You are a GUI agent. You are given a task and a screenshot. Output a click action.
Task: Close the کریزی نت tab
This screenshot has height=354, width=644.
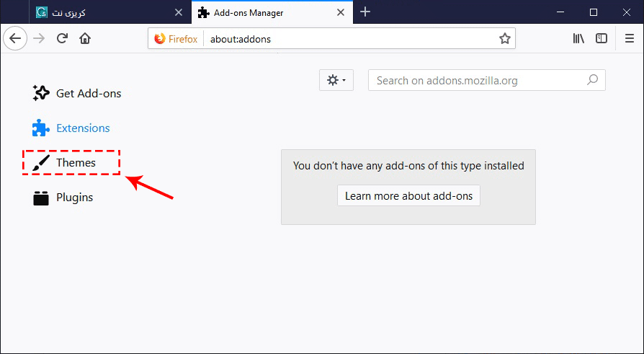(x=178, y=12)
